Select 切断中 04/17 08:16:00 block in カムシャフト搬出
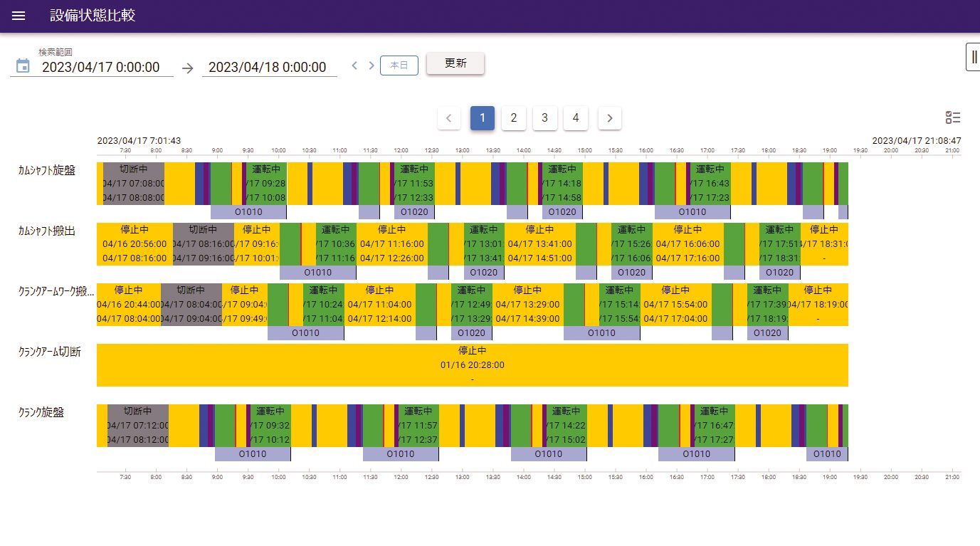This screenshot has height=546, width=980. click(204, 244)
